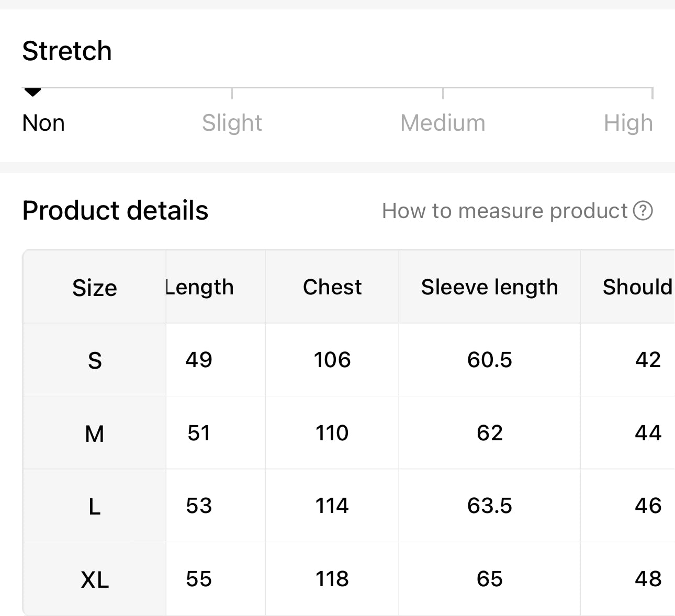Select the High stretch label
The height and width of the screenshot is (616, 675).
click(x=628, y=123)
